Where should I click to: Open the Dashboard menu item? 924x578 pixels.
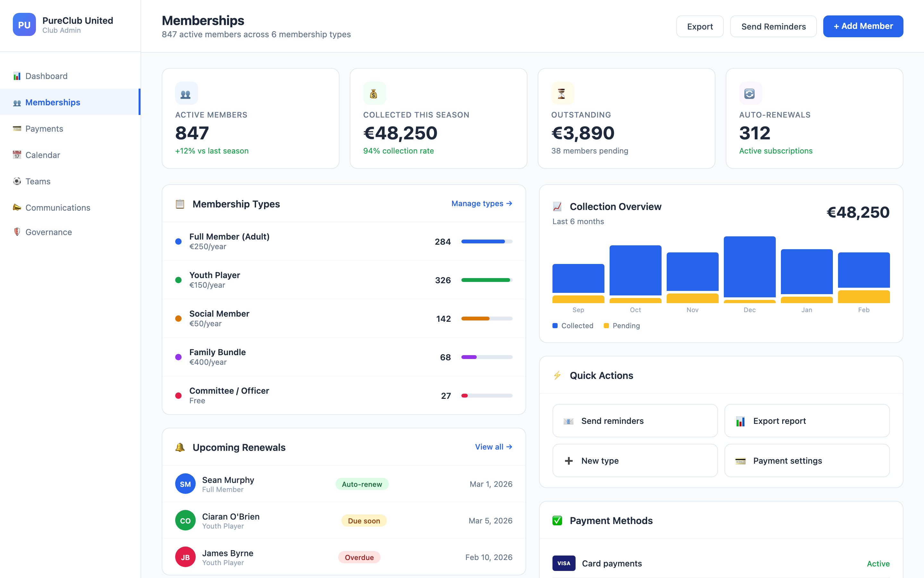tap(70, 76)
